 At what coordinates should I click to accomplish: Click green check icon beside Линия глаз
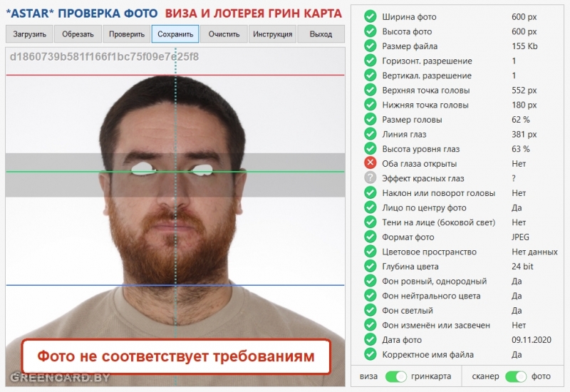click(x=370, y=133)
